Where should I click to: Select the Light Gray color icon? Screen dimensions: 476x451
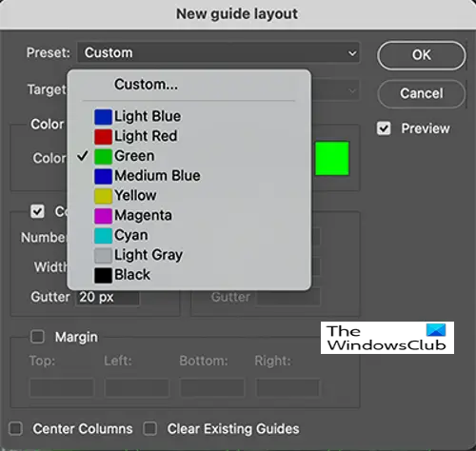(x=103, y=256)
